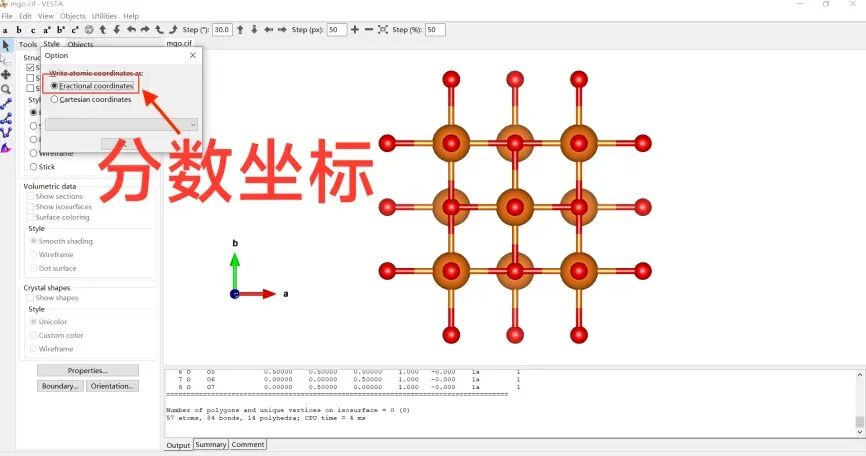View along the c* axis

pos(75,30)
